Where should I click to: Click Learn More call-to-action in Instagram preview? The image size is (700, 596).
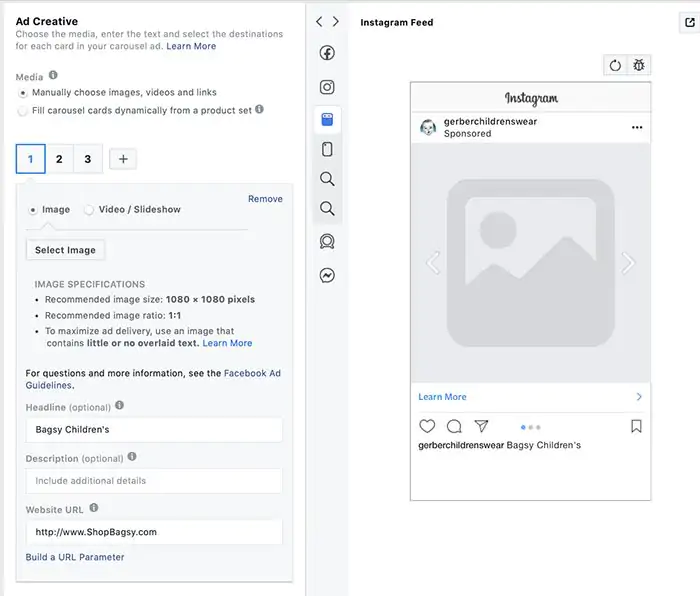point(442,397)
